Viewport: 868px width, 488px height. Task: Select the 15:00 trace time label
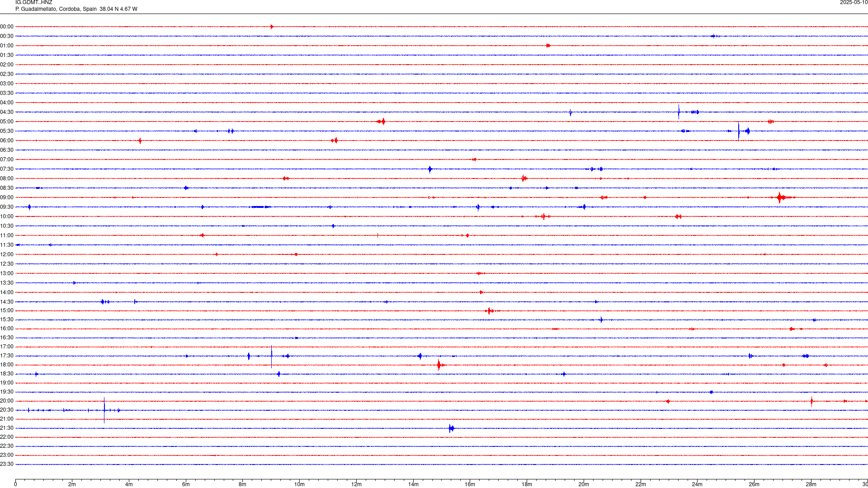[x=7, y=310]
